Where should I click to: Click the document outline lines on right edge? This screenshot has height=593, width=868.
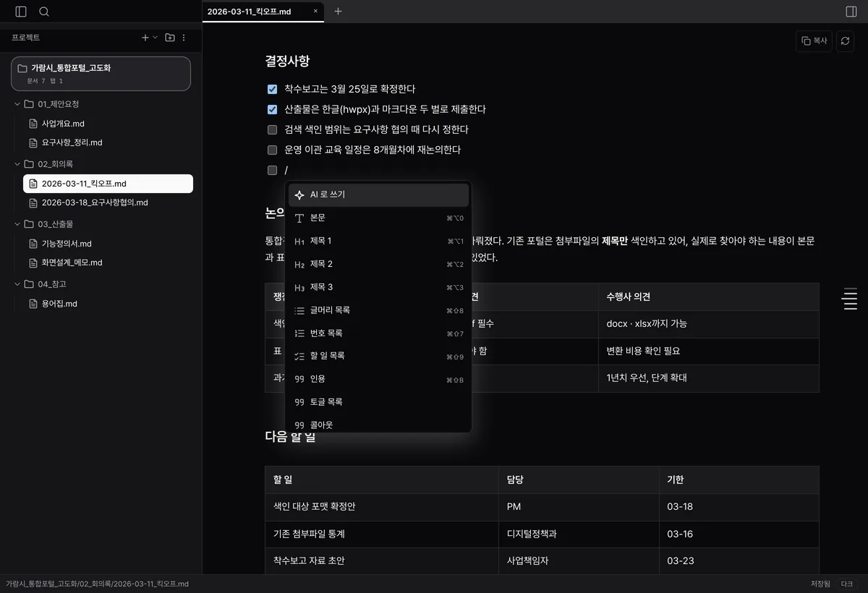click(x=851, y=299)
